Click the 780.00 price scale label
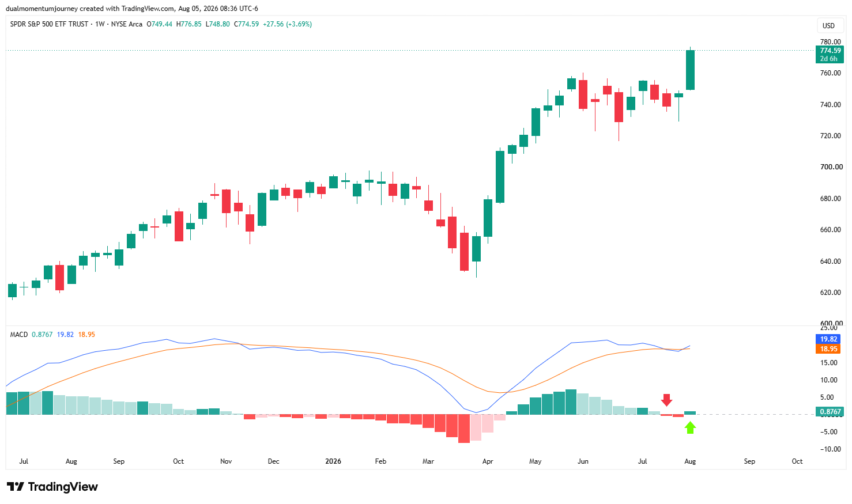The image size is (852, 504). coord(830,42)
